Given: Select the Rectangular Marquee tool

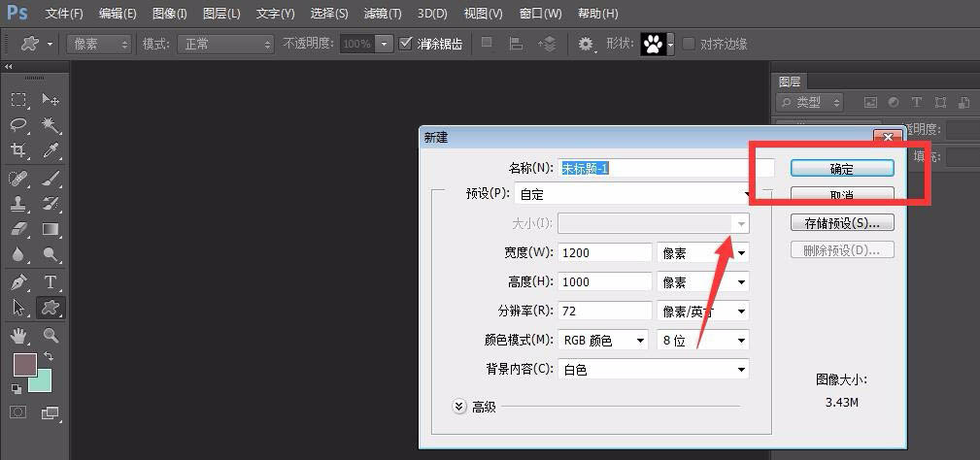Looking at the screenshot, I should (x=18, y=99).
